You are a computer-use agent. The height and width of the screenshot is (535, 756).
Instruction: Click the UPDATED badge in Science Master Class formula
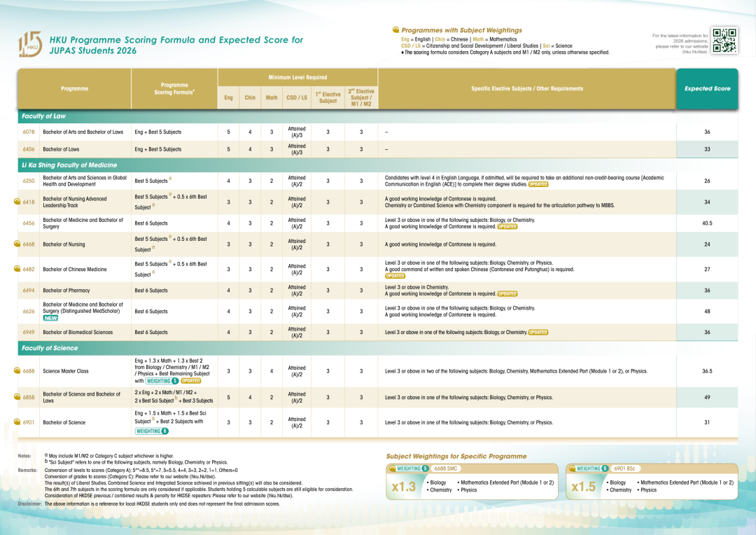(x=191, y=381)
